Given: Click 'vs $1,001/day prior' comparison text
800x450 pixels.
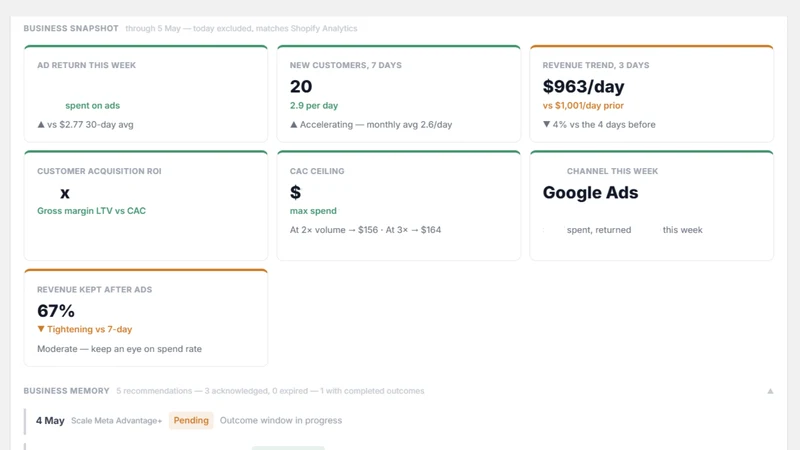Looking at the screenshot, I should point(583,106).
